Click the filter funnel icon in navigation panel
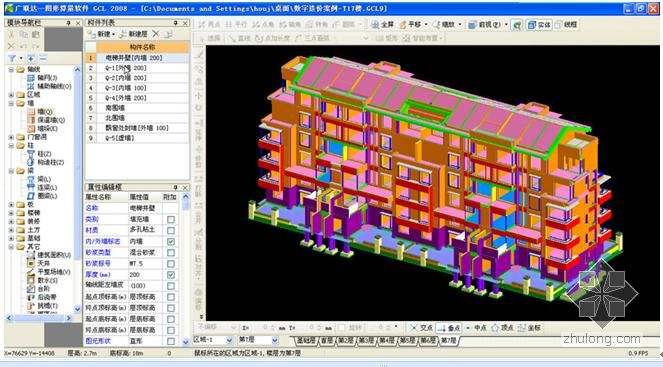This screenshot has height=367, width=663. pyautogui.click(x=12, y=58)
